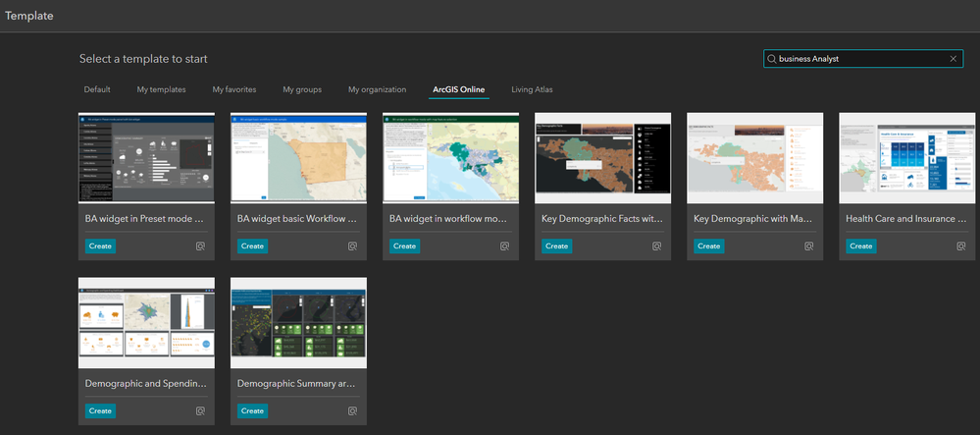Preview the Key Demographic Facts template
The image size is (980, 435).
coord(657,246)
